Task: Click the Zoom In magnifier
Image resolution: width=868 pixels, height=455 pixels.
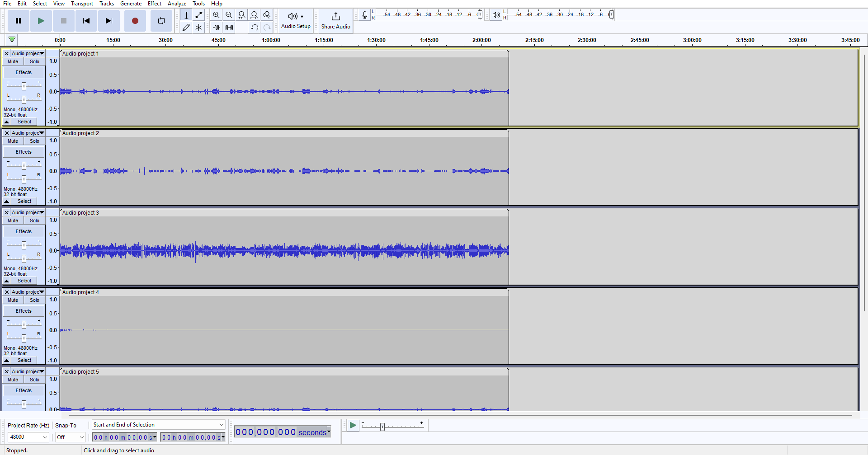Action: 217,15
